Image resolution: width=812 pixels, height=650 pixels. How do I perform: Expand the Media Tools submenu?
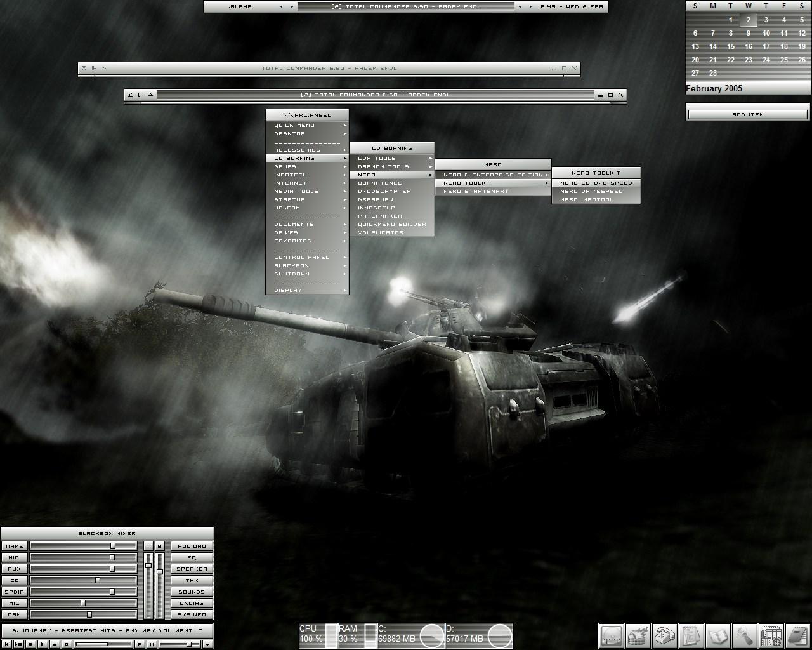point(307,191)
